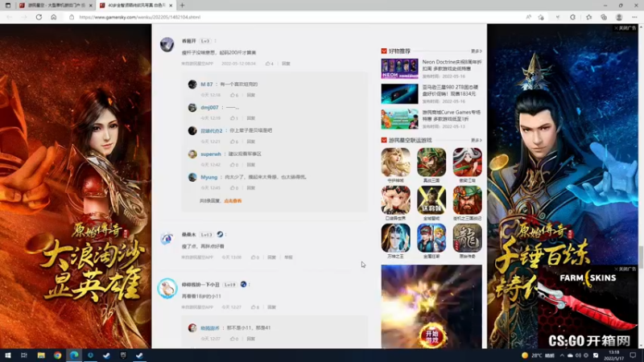Open the new tab plus button

pyautogui.click(x=182, y=6)
